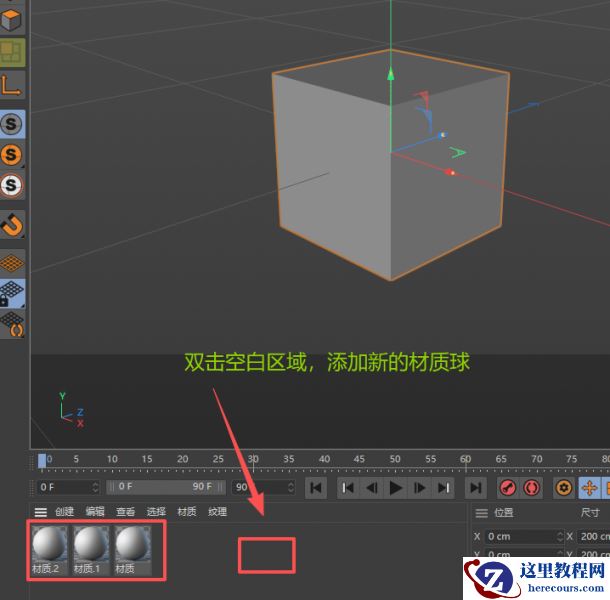The width and height of the screenshot is (610, 600).
Task: Open the 纹理 menu
Action: (x=217, y=512)
